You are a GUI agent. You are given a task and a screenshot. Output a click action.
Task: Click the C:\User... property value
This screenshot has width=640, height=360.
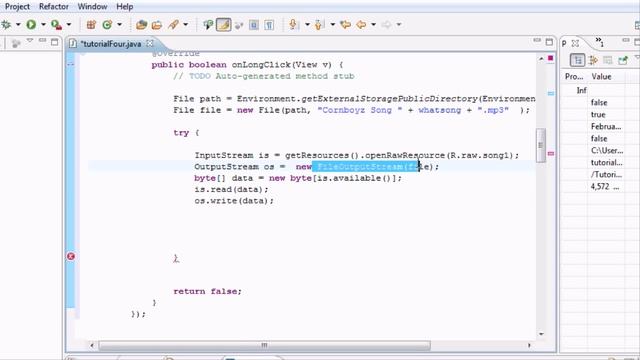pos(607,151)
